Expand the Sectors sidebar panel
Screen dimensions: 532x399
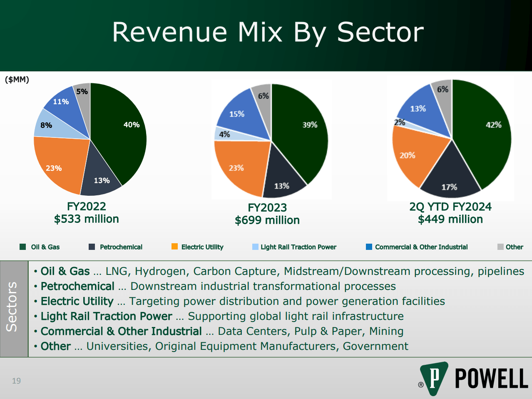pyautogui.click(x=13, y=308)
